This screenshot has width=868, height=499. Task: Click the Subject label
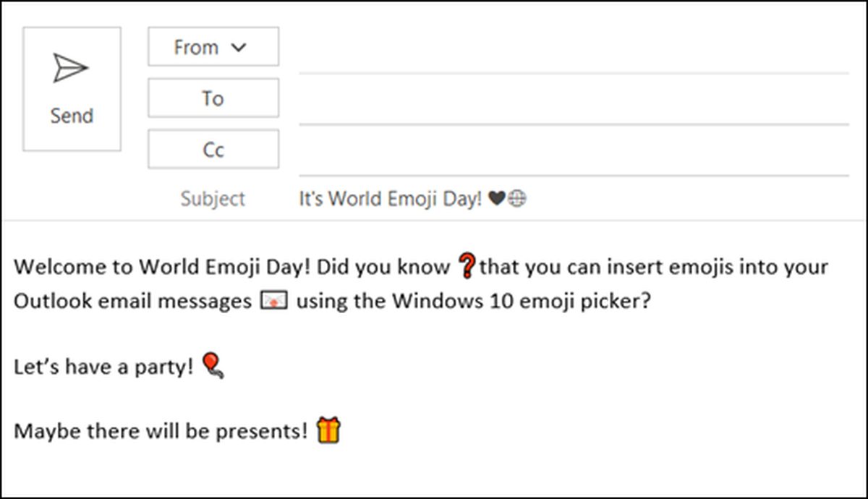tap(213, 199)
